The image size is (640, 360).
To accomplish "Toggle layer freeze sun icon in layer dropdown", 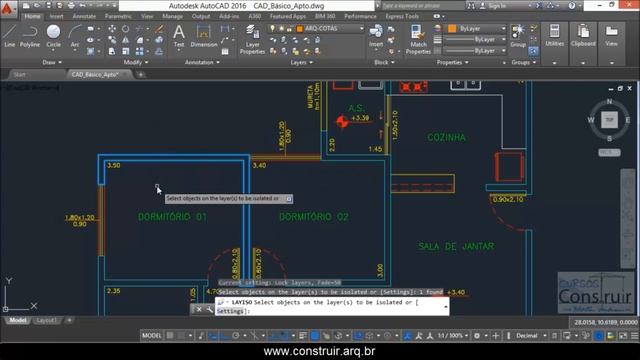I will pyautogui.click(x=281, y=29).
